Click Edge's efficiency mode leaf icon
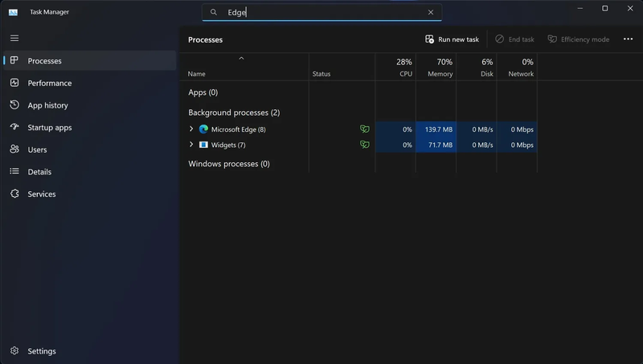This screenshot has height=364, width=643. [365, 129]
